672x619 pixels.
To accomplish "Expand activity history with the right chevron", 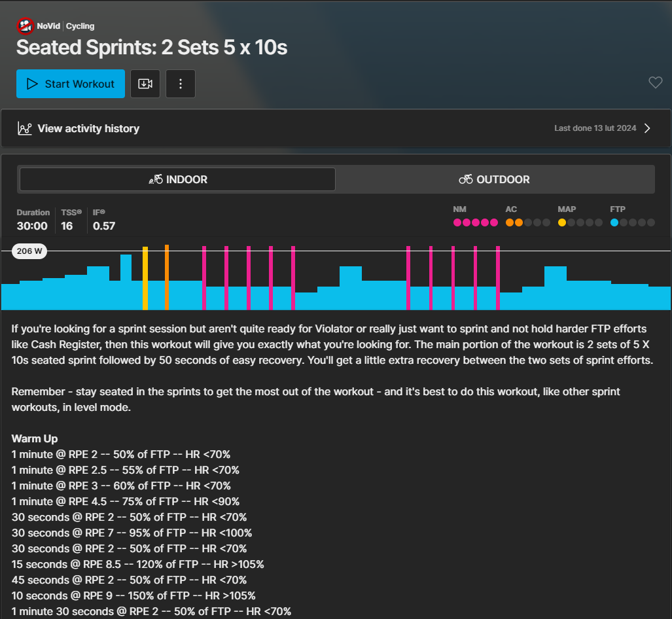I will [647, 128].
